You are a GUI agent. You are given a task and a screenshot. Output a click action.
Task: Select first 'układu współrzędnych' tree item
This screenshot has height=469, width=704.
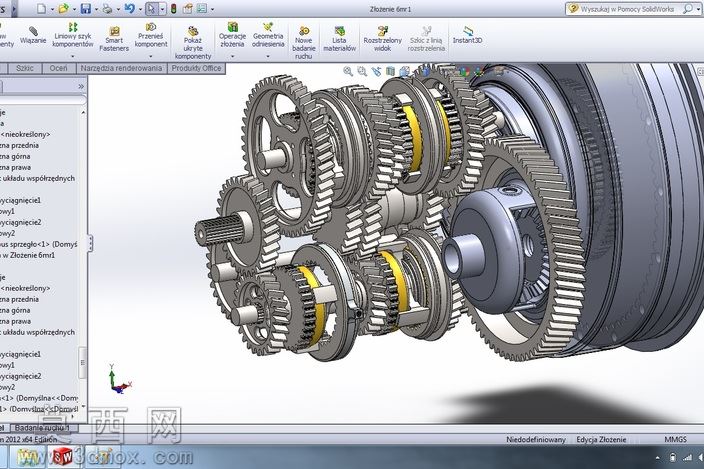pos(39,178)
